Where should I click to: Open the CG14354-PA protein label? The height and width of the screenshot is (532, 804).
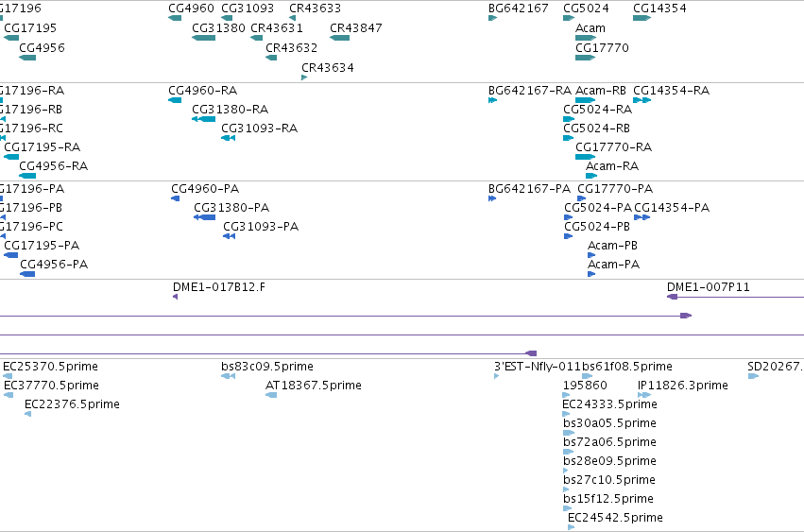(672, 208)
